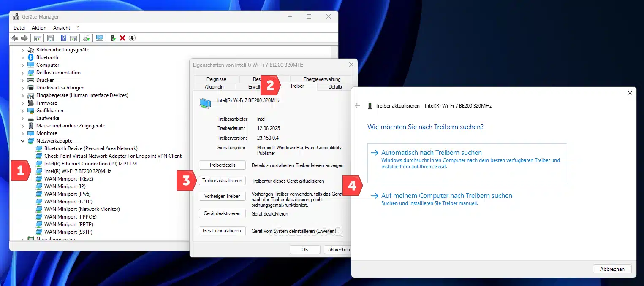This screenshot has height=286, width=644.
Task: Expand the Grafikkarten category
Action: 23,111
